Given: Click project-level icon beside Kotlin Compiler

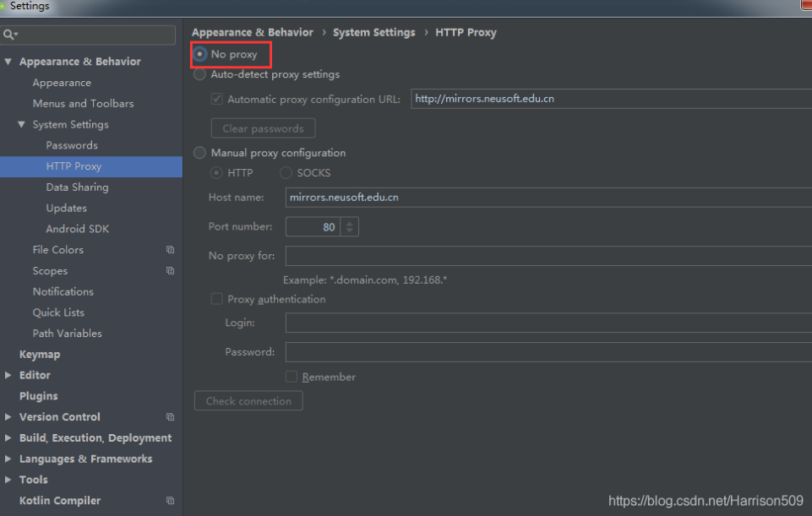Looking at the screenshot, I should 170,501.
